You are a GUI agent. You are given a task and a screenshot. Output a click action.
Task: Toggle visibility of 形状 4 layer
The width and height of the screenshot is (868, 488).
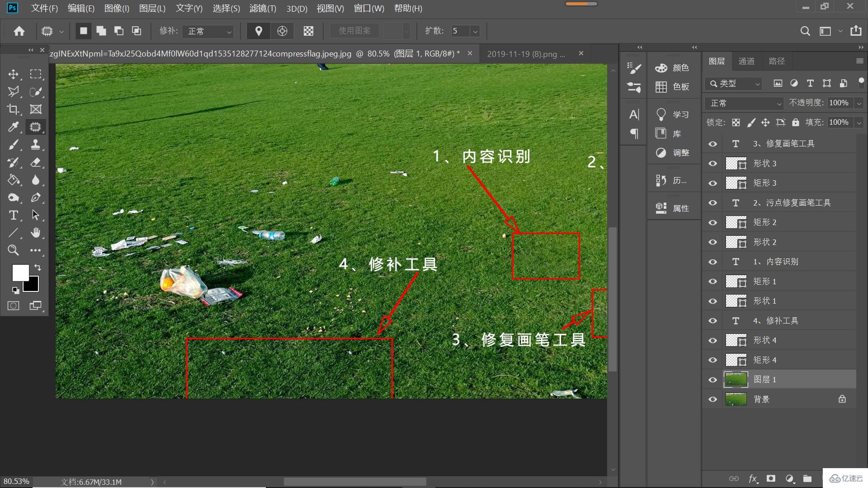(713, 340)
